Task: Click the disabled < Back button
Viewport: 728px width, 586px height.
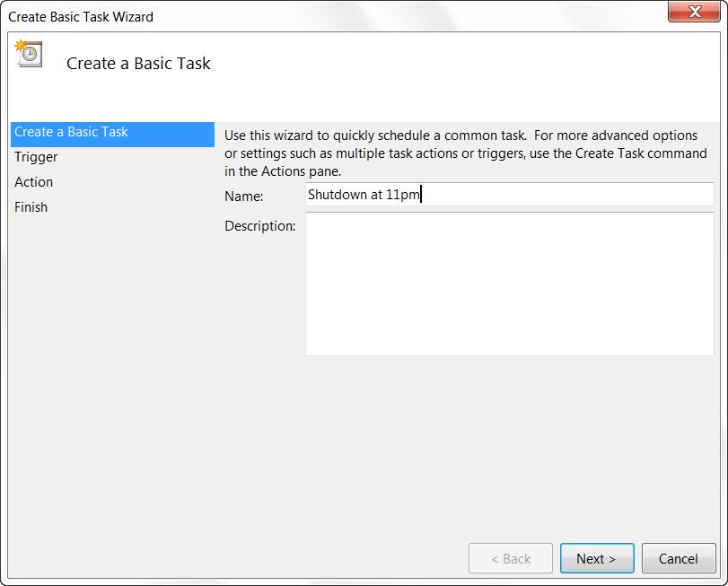Action: pyautogui.click(x=510, y=558)
